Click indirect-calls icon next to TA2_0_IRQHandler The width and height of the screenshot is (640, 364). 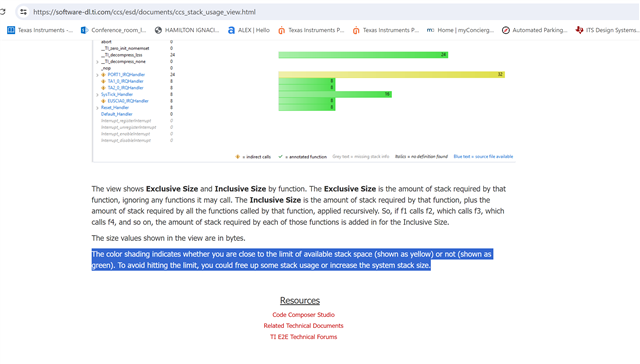(103, 88)
